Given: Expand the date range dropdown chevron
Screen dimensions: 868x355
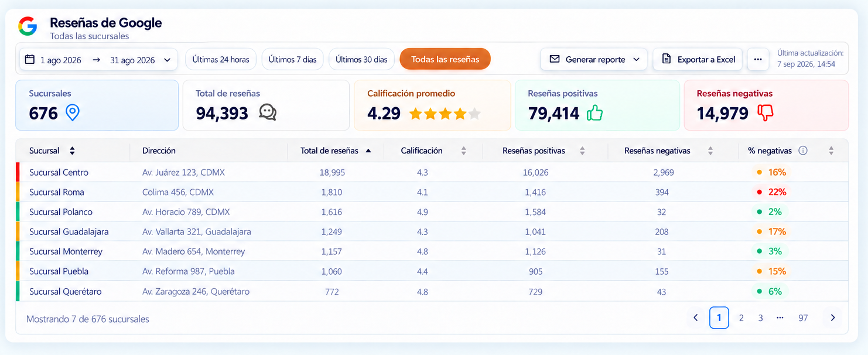Looking at the screenshot, I should click(168, 60).
